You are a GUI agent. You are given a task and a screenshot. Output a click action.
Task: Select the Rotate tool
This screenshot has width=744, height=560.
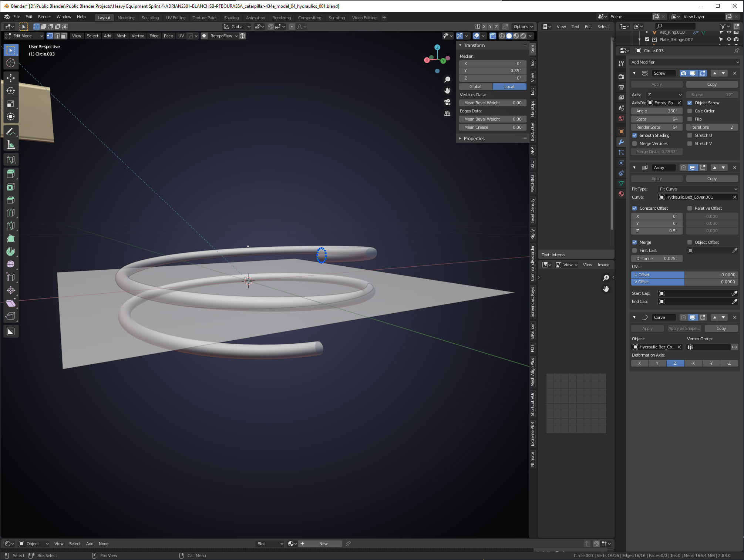[x=11, y=91]
